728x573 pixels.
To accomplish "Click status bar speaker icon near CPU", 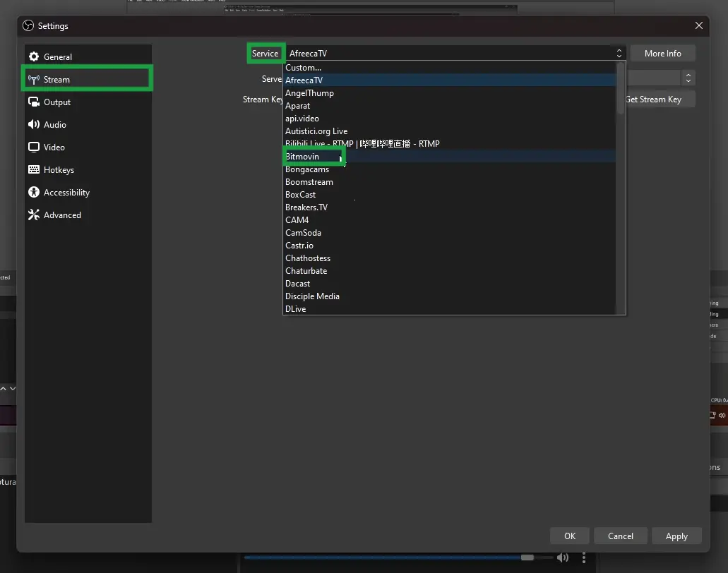I will coord(722,415).
